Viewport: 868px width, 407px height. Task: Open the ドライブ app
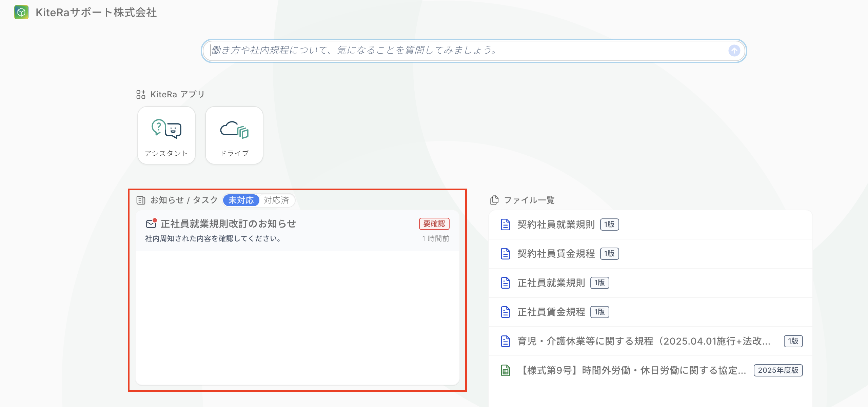[x=234, y=135]
